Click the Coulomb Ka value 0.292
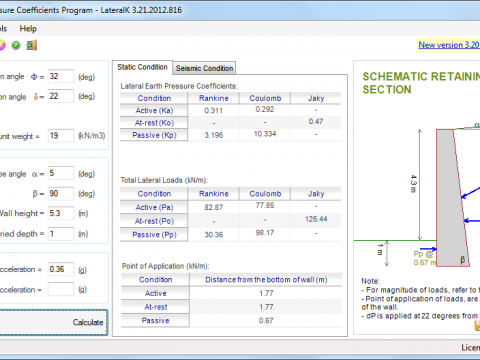Viewport: 480px width, 360px height. click(265, 109)
